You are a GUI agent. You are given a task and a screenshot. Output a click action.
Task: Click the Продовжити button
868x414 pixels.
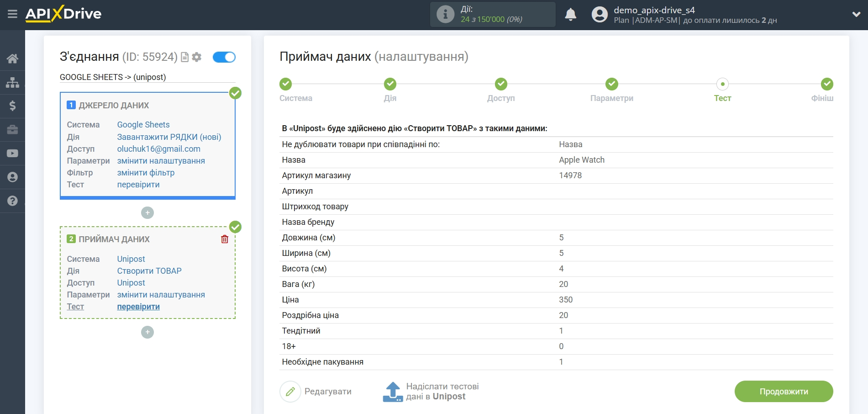tap(784, 392)
